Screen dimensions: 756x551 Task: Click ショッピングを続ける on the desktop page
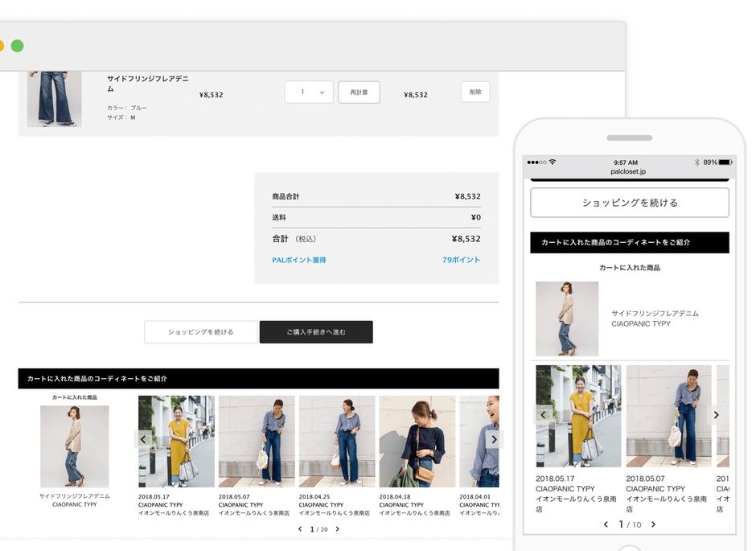point(200,331)
